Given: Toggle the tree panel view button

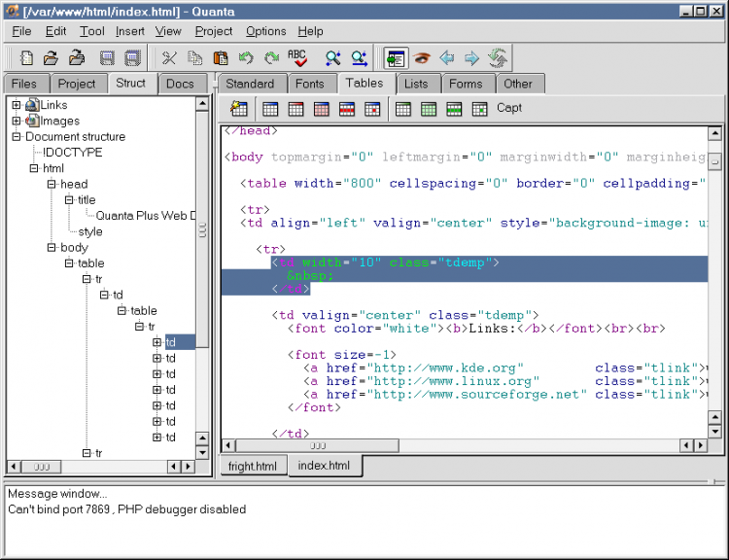Looking at the screenshot, I should [x=395, y=58].
